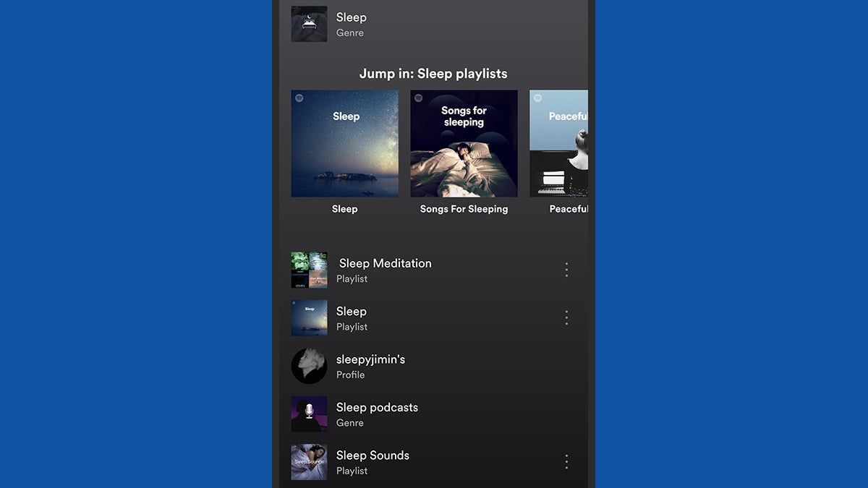Click the Peaceful caption under piano cover
The width and height of the screenshot is (868, 488).
coord(569,209)
